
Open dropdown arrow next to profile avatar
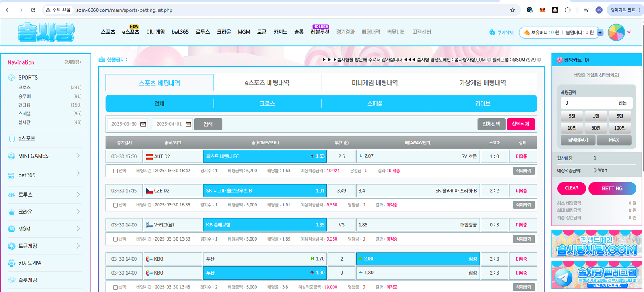pos(629,32)
